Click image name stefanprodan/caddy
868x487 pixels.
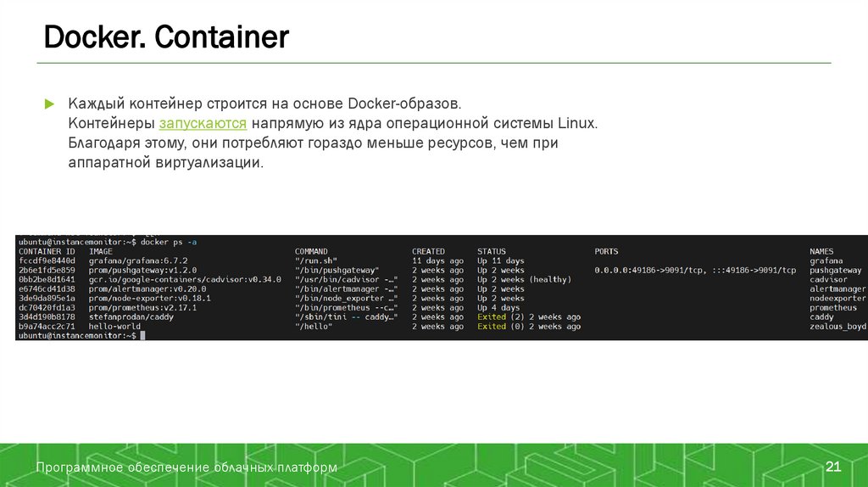pos(131,317)
